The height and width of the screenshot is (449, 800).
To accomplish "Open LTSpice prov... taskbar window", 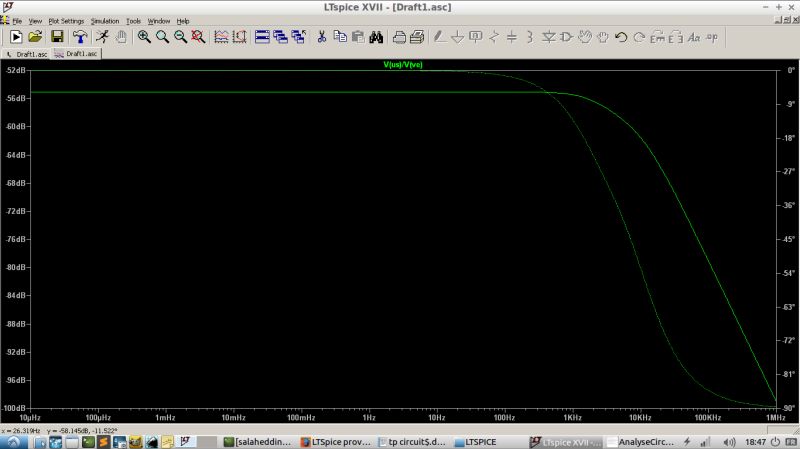I will pyautogui.click(x=336, y=442).
